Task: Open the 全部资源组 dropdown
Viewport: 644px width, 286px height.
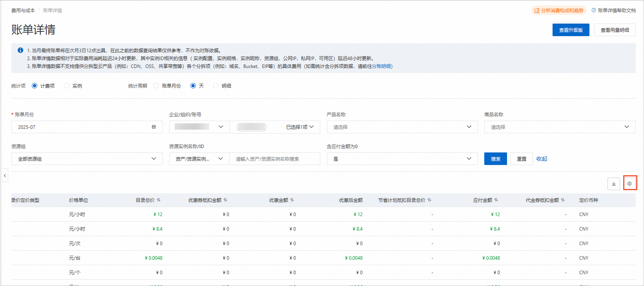Action: [x=87, y=159]
